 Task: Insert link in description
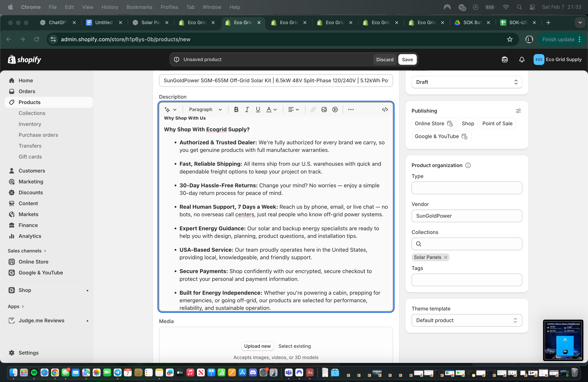pos(313,110)
